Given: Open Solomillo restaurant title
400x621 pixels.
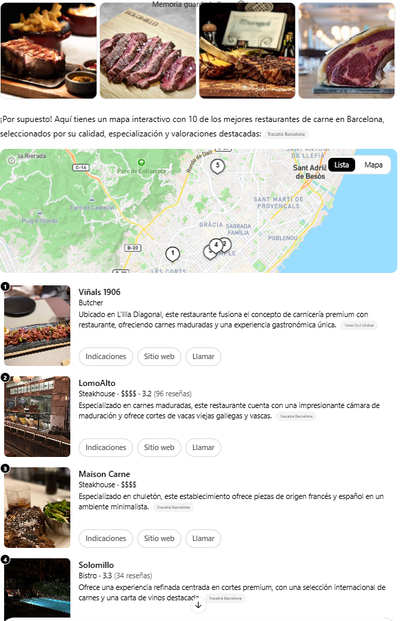Looking at the screenshot, I should pyautogui.click(x=96, y=565).
